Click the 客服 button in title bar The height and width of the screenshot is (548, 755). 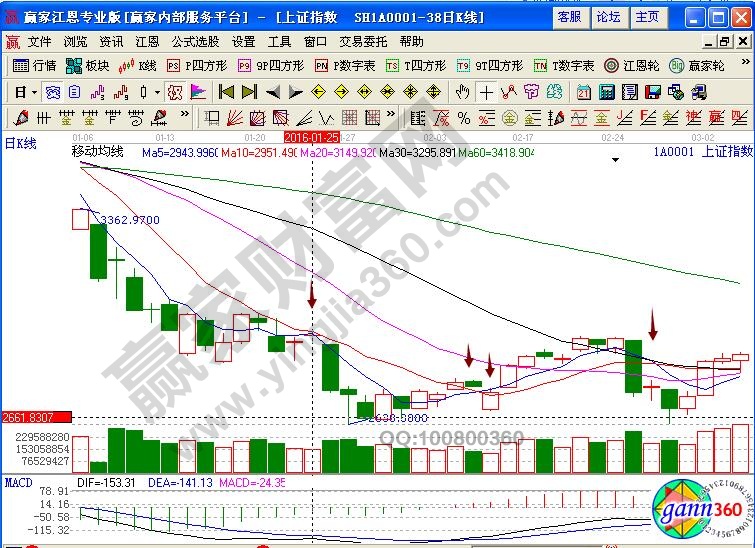(x=569, y=17)
